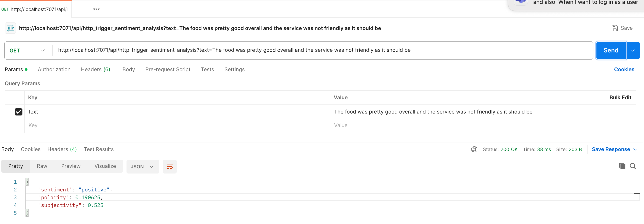Click the HTTP request type icon
Viewport: 644px width, 224px height.
[x=10, y=28]
